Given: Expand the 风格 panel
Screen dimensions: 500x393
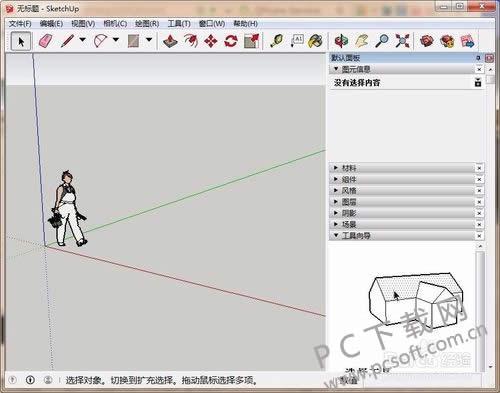Looking at the screenshot, I should point(336,190).
